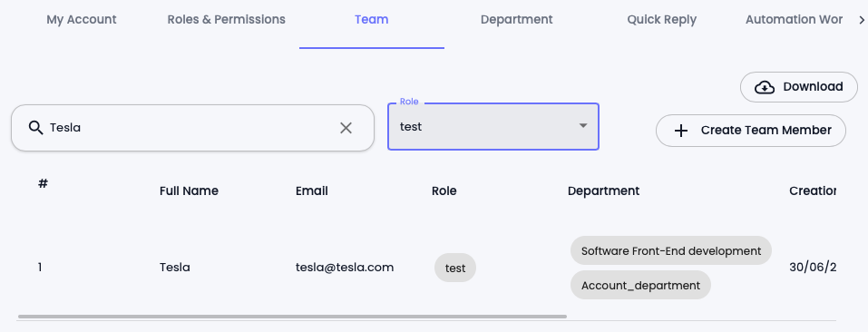Open the Role dropdown arrow

tap(583, 126)
